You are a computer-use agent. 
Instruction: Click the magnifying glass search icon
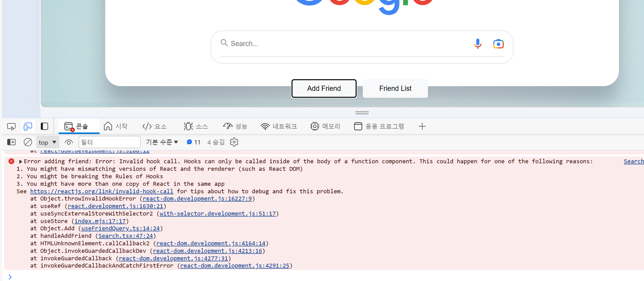pyautogui.click(x=224, y=43)
